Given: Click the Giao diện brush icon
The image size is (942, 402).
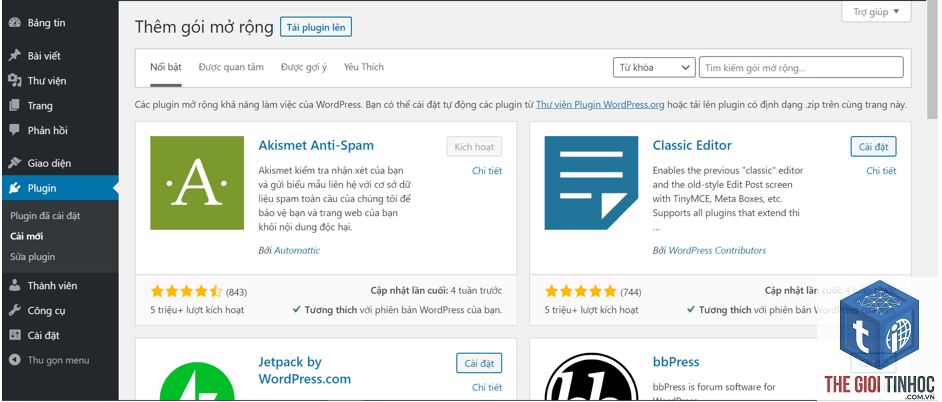Looking at the screenshot, I should click(x=15, y=163).
